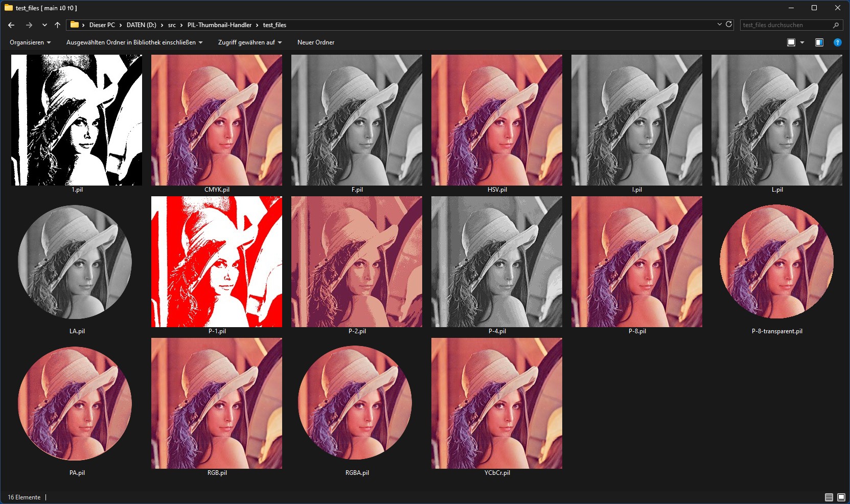
Task: Click the 'CMYK.pil' file name label
Action: click(x=217, y=190)
